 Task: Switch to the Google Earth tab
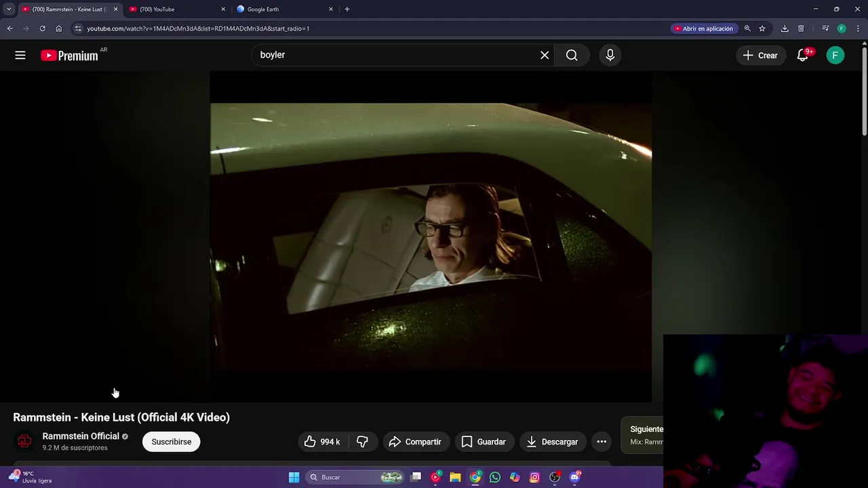pyautogui.click(x=285, y=9)
